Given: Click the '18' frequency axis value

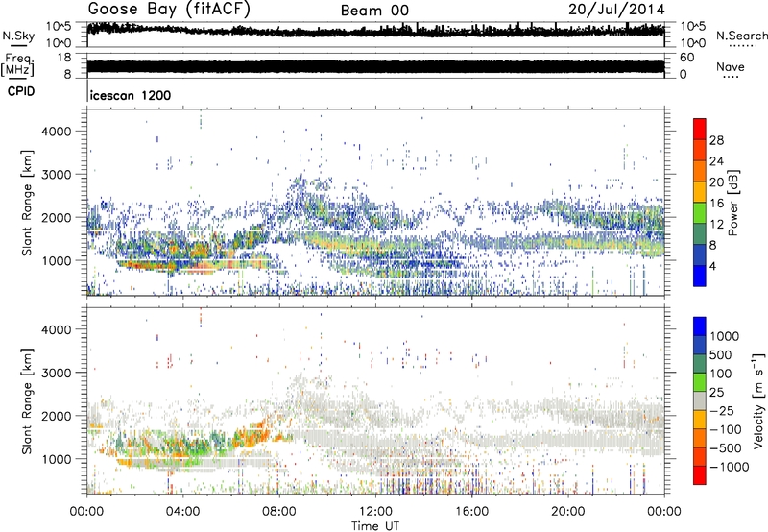Looking at the screenshot, I should tap(64, 58).
